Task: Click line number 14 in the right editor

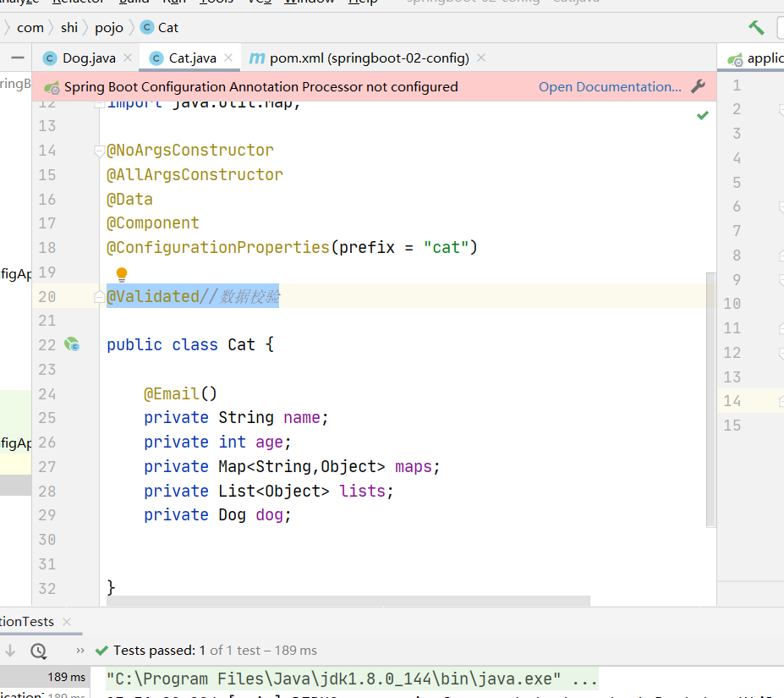Action: tap(732, 401)
